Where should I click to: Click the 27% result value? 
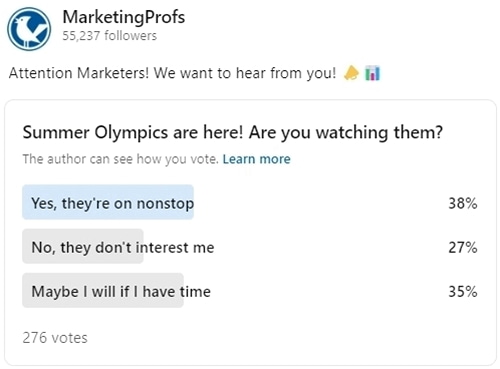[463, 247]
